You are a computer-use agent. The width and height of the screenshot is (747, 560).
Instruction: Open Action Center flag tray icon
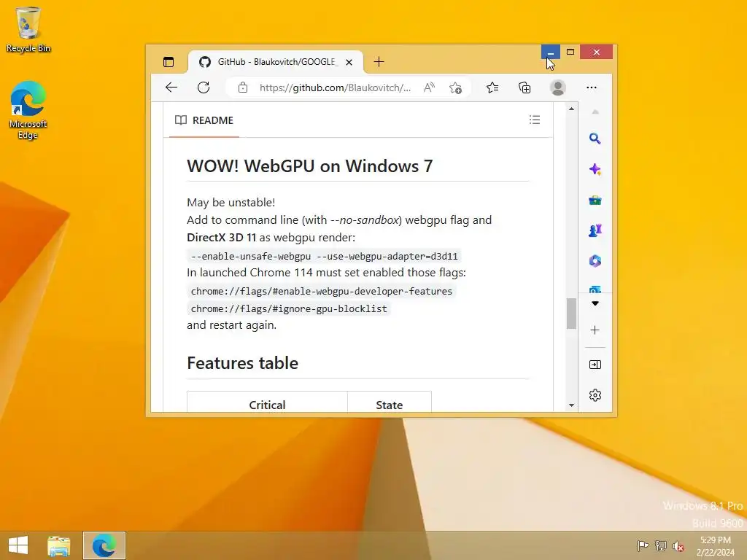643,545
